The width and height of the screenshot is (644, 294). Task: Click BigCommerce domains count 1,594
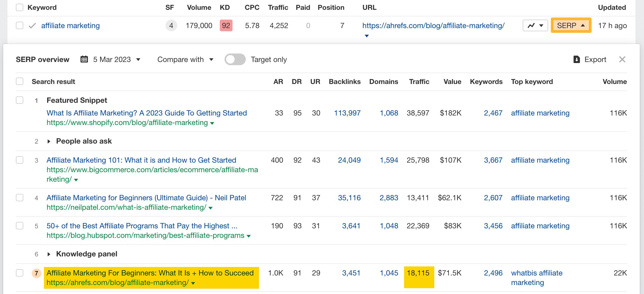pos(389,160)
